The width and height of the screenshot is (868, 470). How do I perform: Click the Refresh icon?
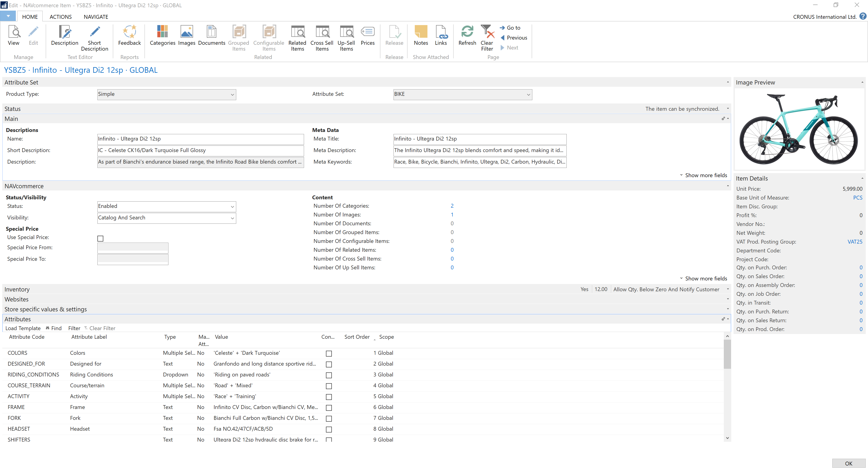[x=467, y=35]
